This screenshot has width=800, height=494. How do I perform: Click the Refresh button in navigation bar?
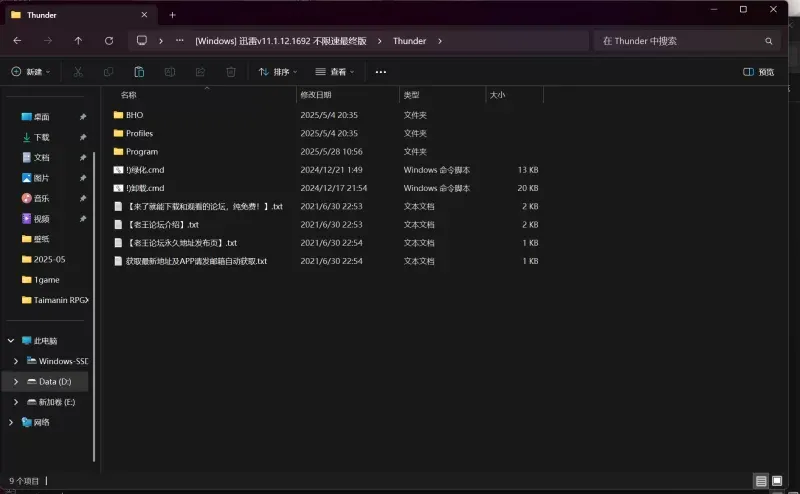point(108,41)
